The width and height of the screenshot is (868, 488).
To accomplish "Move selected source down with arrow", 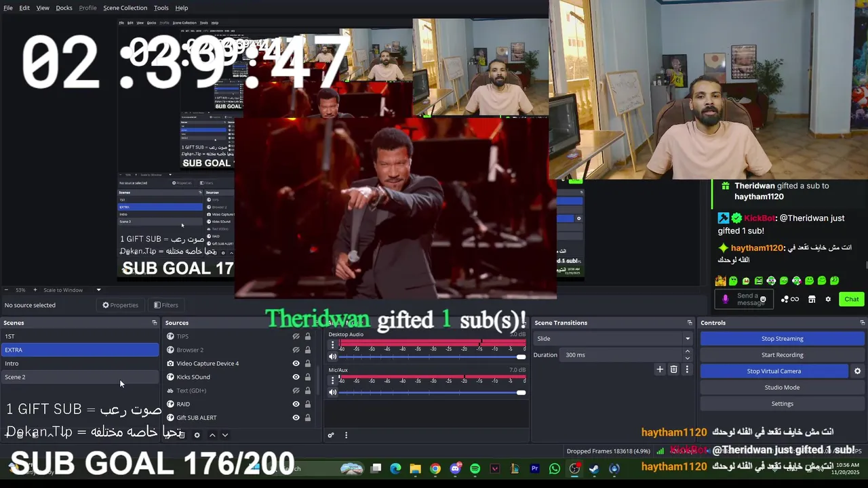I will (x=225, y=435).
